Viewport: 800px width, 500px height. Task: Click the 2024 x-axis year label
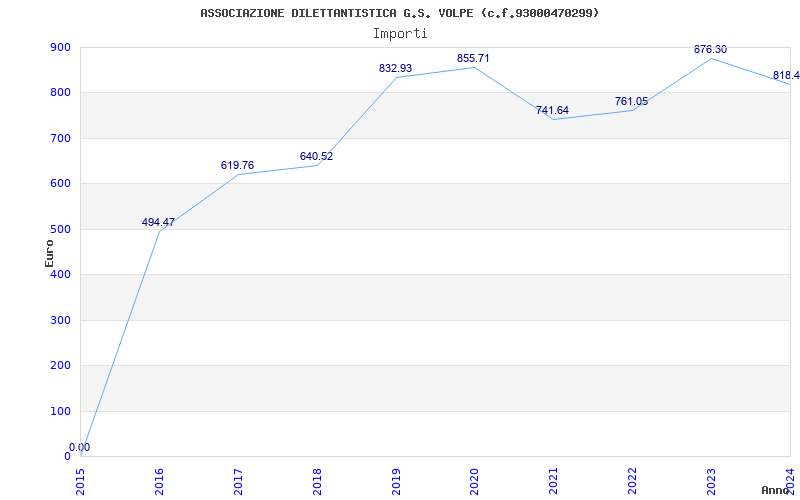[790, 482]
